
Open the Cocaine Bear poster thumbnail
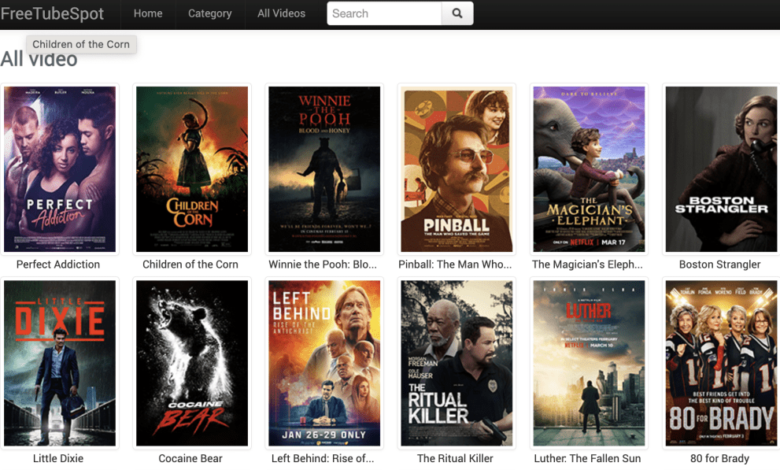[192, 363]
